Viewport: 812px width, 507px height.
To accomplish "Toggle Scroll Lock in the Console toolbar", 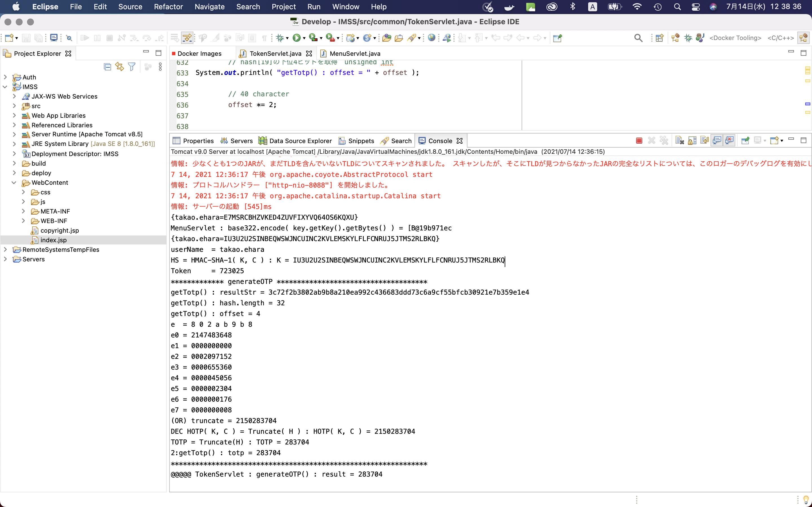I will pyautogui.click(x=692, y=141).
